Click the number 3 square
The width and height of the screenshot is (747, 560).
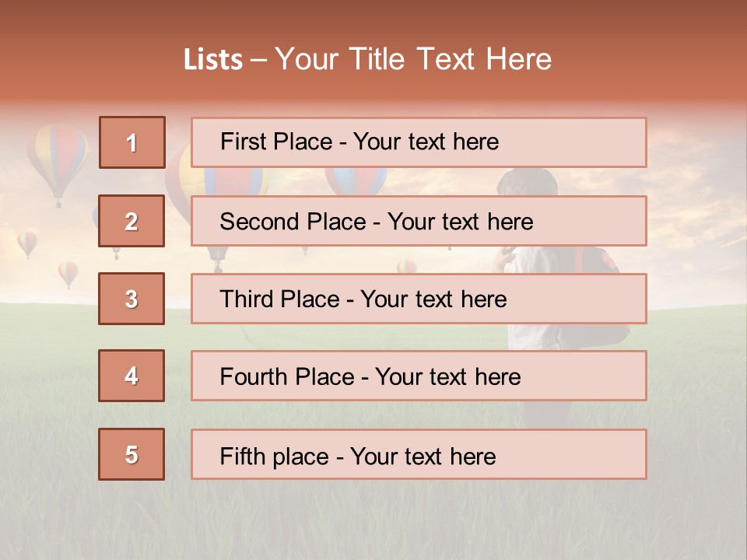point(132,299)
